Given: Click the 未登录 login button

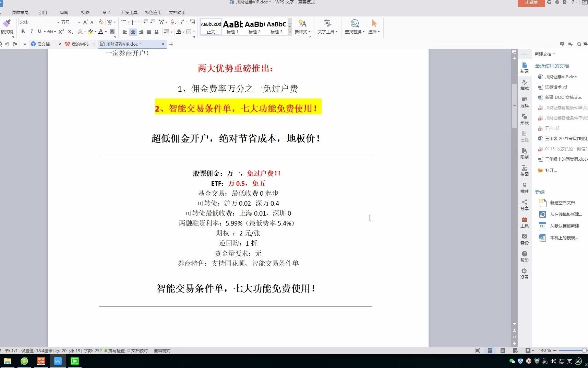Looking at the screenshot, I should 531,3.
